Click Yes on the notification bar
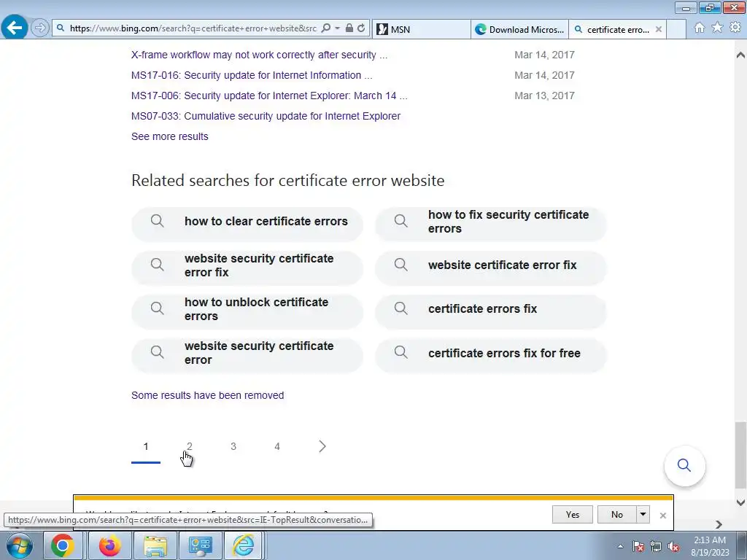 click(572, 514)
